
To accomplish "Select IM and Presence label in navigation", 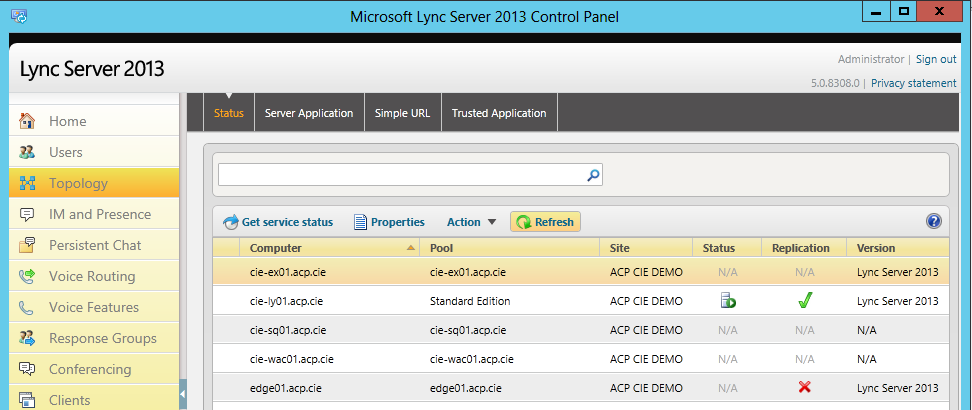I will pyautogui.click(x=100, y=215).
